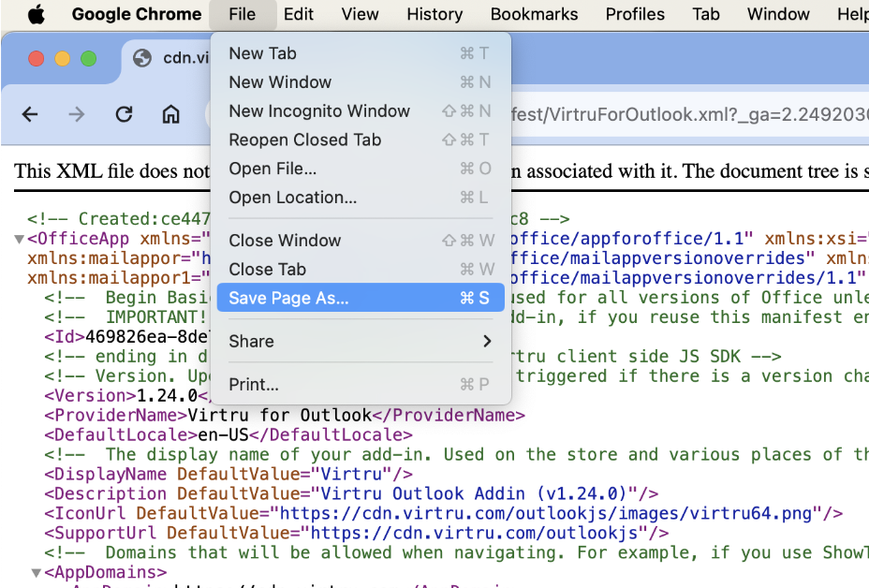The height and width of the screenshot is (588, 869).
Task: Open the Tab menu
Action: point(705,14)
